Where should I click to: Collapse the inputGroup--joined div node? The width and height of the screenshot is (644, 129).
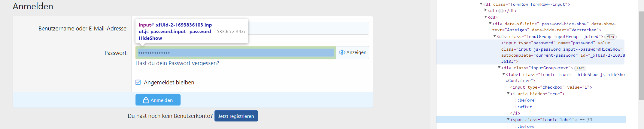click(494, 36)
